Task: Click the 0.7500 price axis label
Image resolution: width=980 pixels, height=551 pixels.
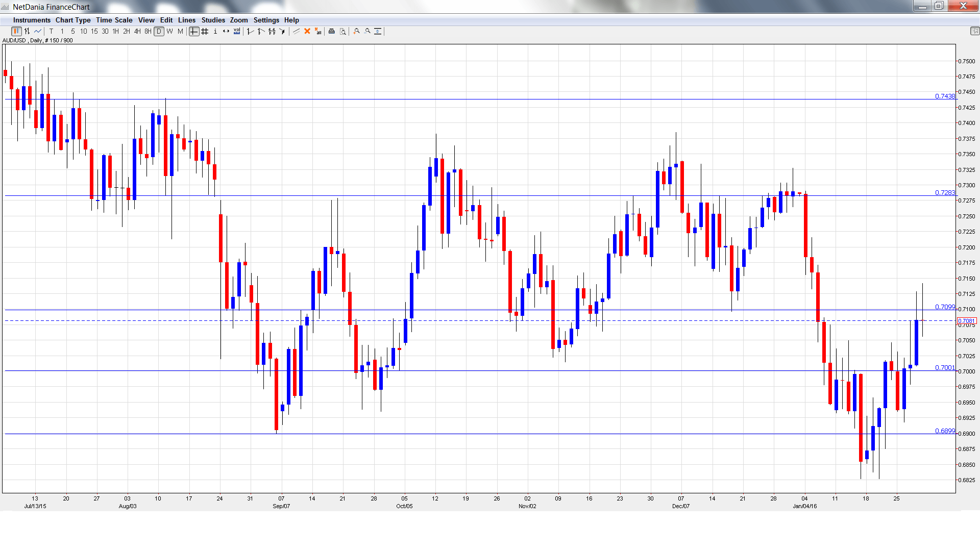Action: click(967, 61)
